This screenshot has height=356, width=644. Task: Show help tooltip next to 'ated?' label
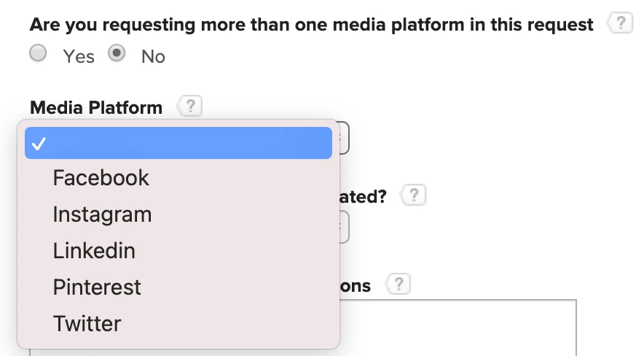414,195
